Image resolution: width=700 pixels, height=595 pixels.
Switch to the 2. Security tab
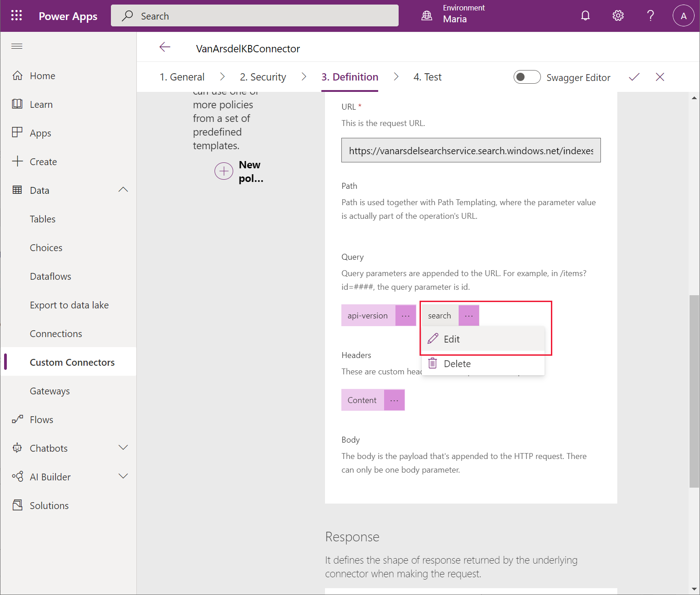[263, 77]
